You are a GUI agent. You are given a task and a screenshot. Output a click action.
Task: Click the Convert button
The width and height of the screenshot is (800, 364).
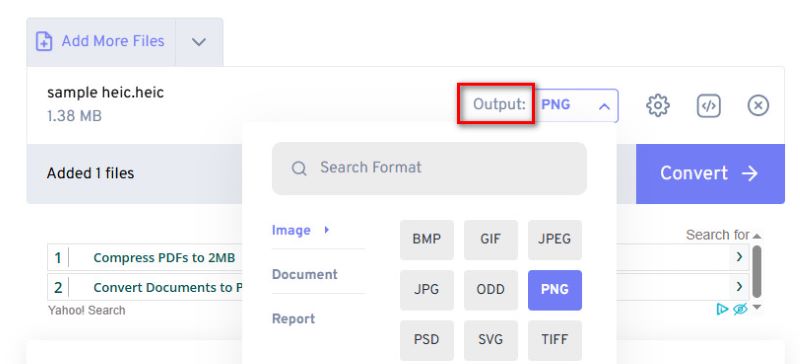point(710,174)
